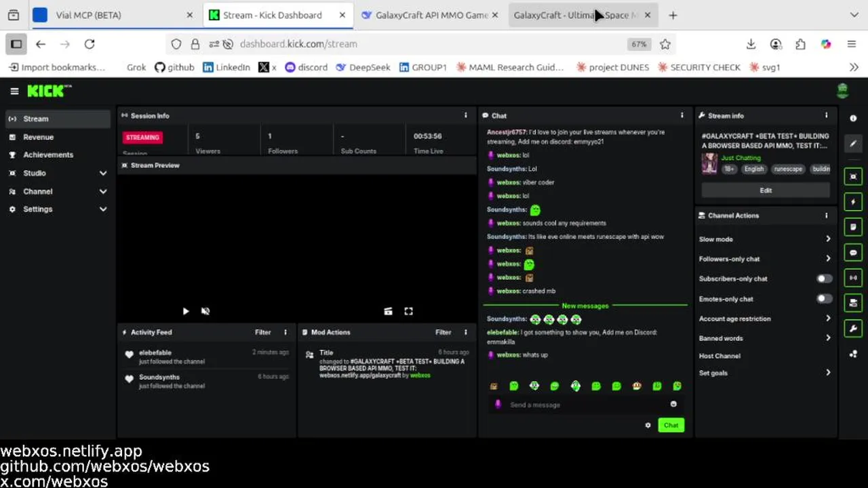Open Banned words settings

pyautogui.click(x=765, y=338)
